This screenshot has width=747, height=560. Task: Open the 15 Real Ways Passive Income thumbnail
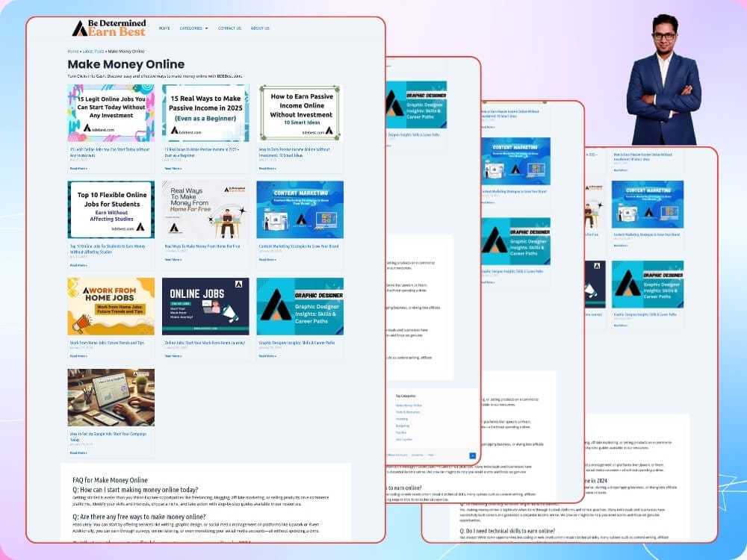pyautogui.click(x=205, y=113)
